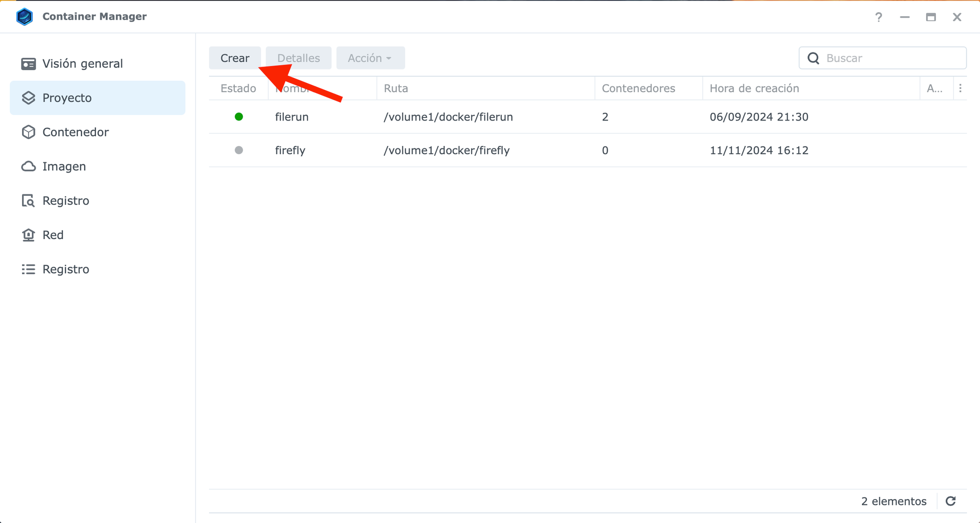Click the Red network icon

coord(28,235)
